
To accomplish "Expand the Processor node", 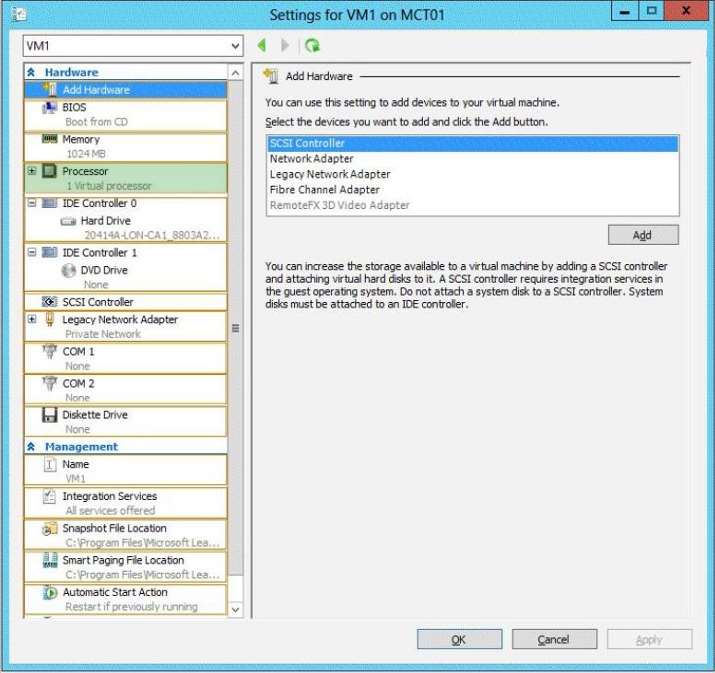I will point(32,171).
